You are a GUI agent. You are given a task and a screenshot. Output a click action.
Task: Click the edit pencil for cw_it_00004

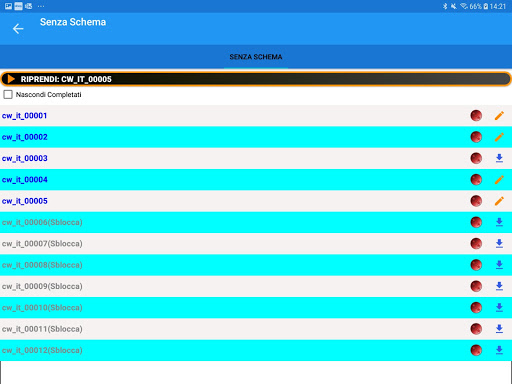(499, 180)
